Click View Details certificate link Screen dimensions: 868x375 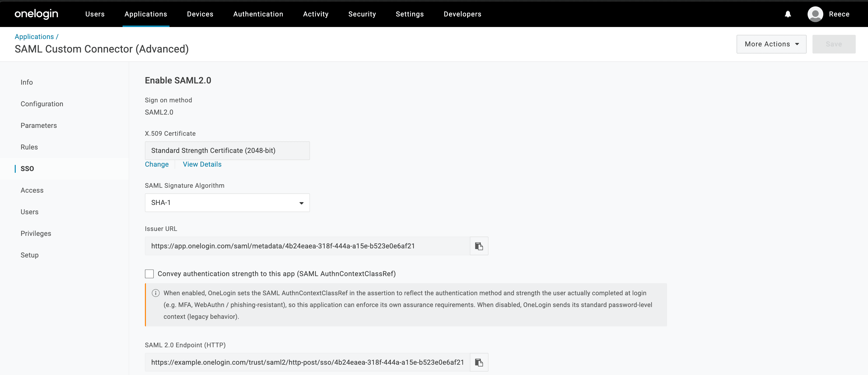202,164
